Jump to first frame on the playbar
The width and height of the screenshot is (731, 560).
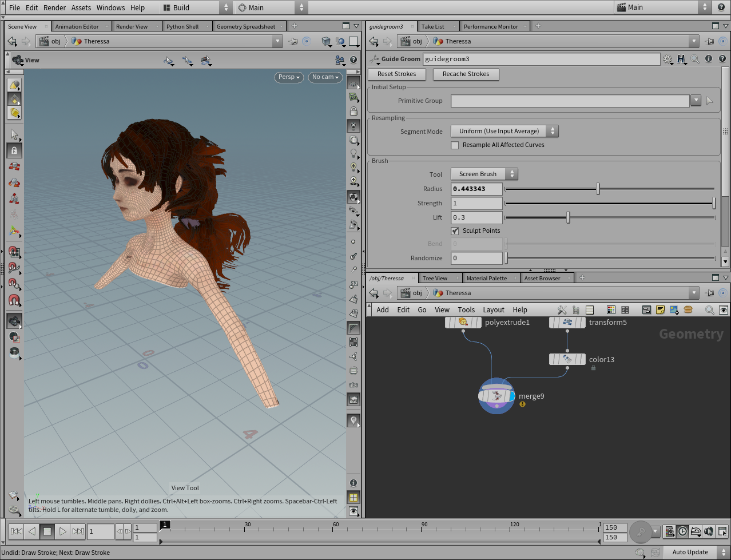(17, 531)
